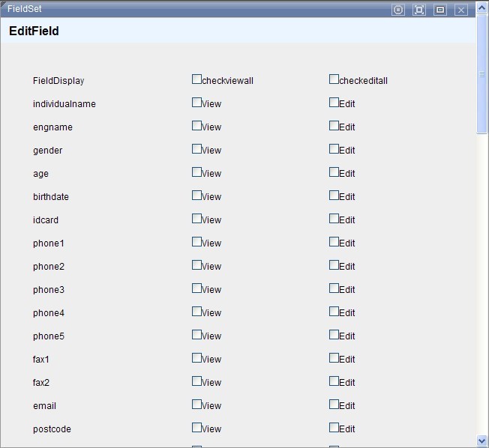
Task: Tick the checkeditall checkbox
Action: point(334,79)
